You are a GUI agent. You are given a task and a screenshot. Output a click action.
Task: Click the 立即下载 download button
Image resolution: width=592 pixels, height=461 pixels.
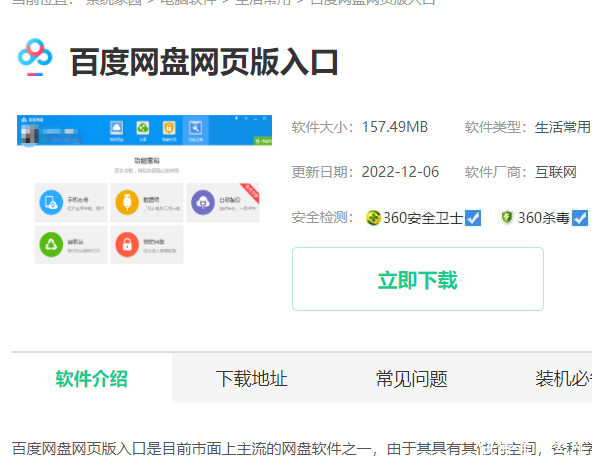click(418, 279)
